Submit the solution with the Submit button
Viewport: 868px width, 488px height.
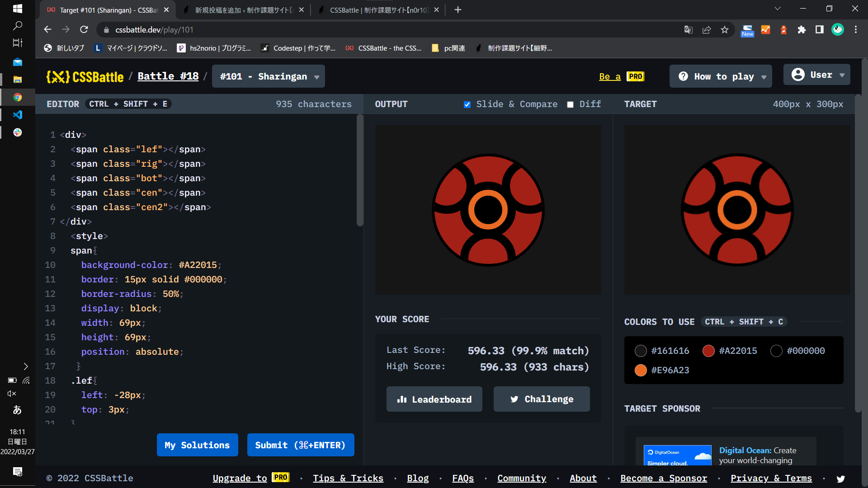click(301, 445)
